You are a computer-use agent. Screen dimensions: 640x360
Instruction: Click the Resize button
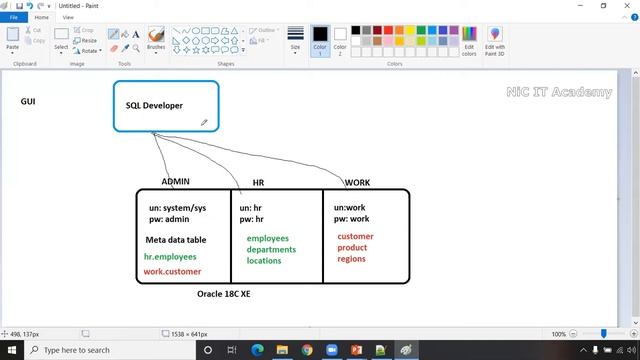85,40
